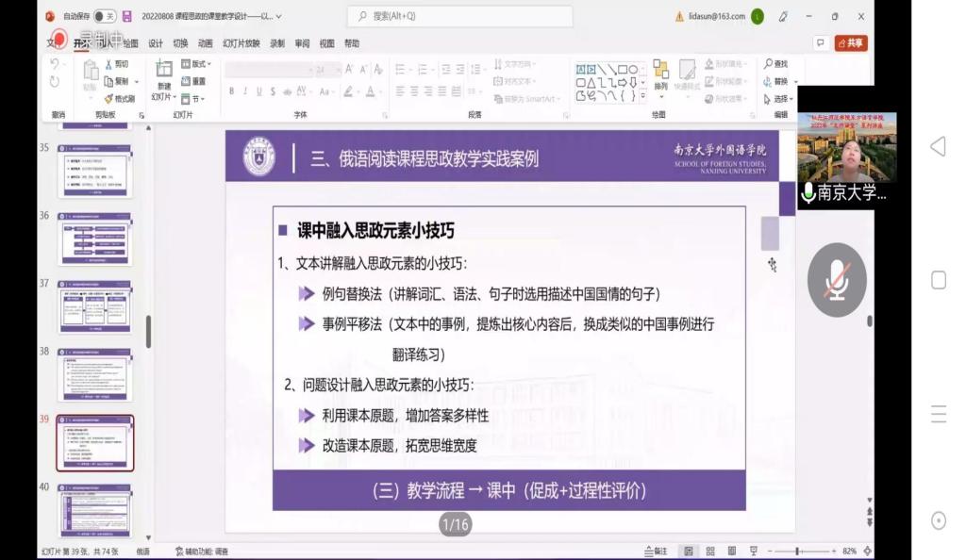The height and width of the screenshot is (560, 966).
Task: Expand the Replace dropdown arrow
Action: tap(796, 82)
